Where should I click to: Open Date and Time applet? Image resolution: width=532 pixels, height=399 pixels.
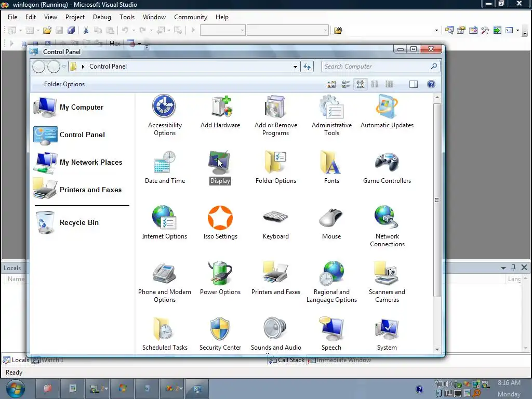165,167
